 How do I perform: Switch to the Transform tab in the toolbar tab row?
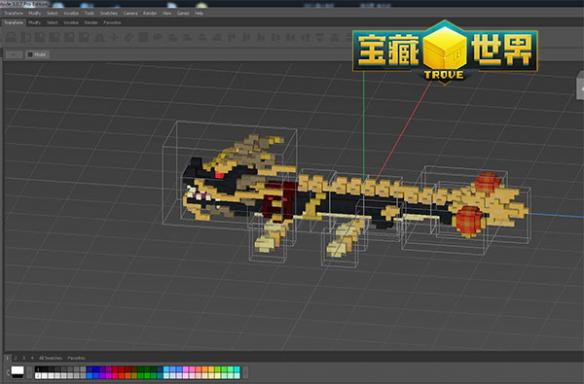(x=13, y=23)
